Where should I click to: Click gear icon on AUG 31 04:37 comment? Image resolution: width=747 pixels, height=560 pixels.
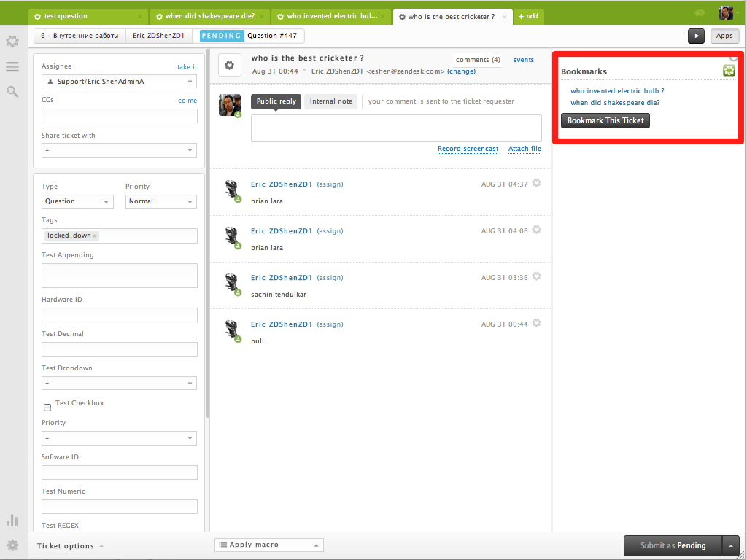click(536, 184)
